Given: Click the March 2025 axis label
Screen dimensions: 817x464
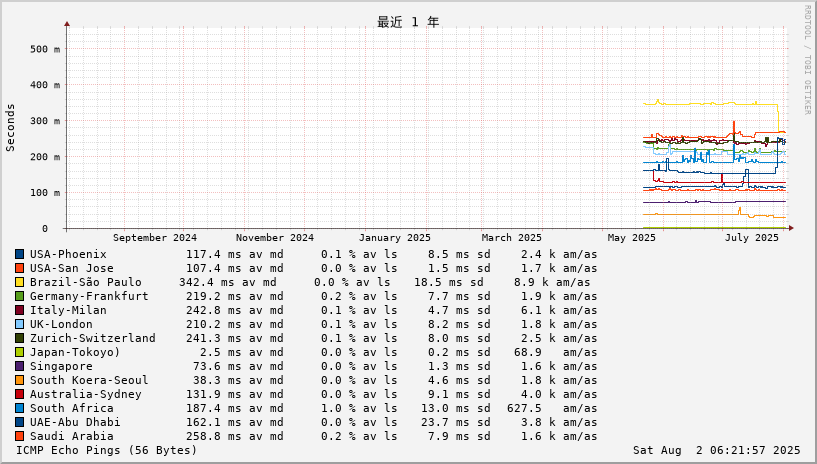Looking at the screenshot, I should tap(512, 238).
